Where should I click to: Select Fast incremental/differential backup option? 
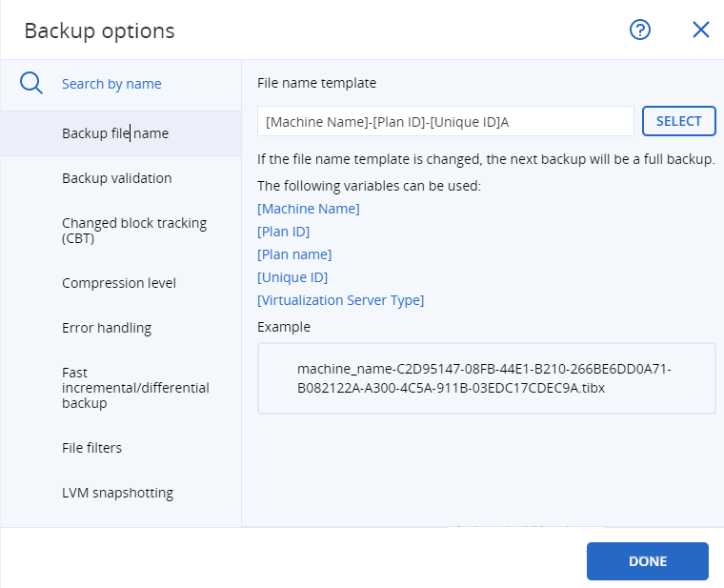click(121, 388)
